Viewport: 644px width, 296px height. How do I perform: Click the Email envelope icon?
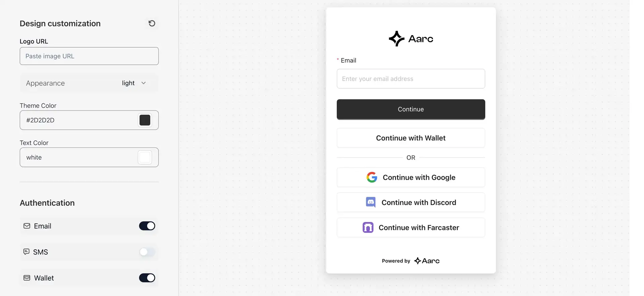(27, 226)
